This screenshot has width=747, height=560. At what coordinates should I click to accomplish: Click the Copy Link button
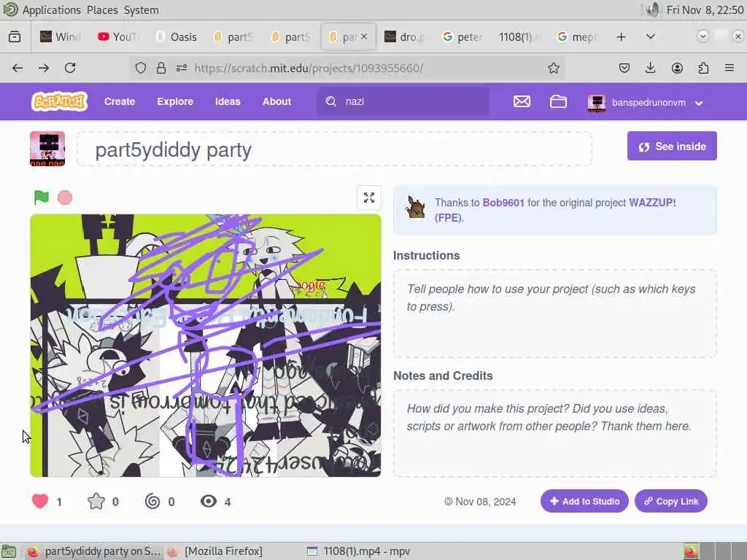671,501
